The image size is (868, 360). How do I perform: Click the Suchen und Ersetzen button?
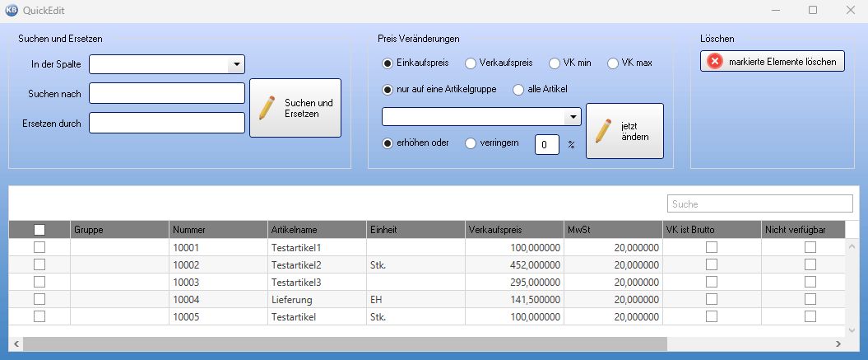[x=295, y=108]
